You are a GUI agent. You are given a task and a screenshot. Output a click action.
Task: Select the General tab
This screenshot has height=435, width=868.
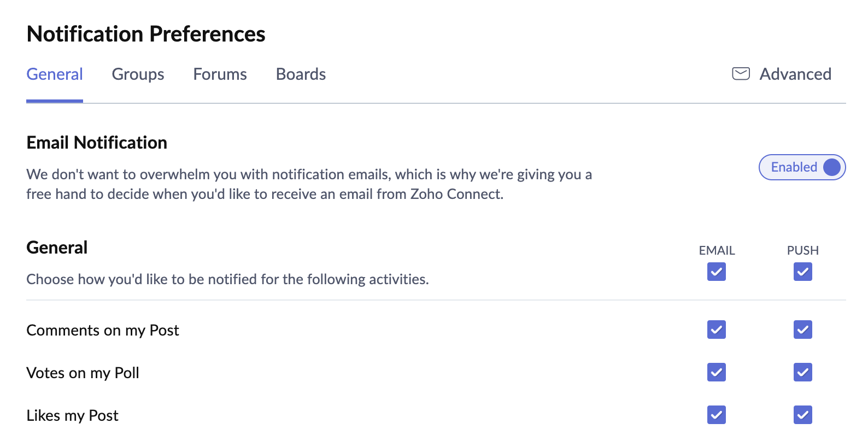[x=54, y=74]
